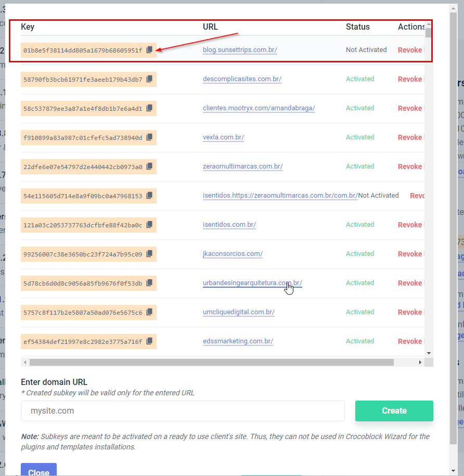Image resolution: width=464 pixels, height=476 pixels.
Task: Copy the umcliquedigital.com.br key
Action: coord(149,312)
